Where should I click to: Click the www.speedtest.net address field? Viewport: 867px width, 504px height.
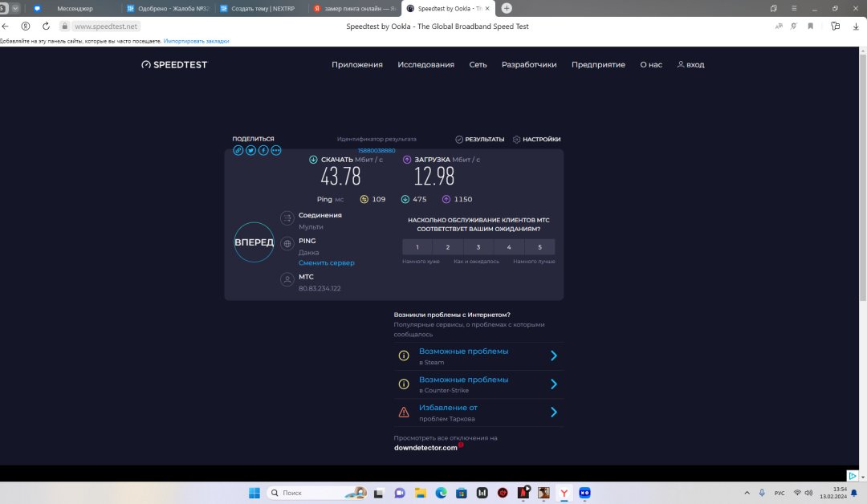pyautogui.click(x=106, y=26)
